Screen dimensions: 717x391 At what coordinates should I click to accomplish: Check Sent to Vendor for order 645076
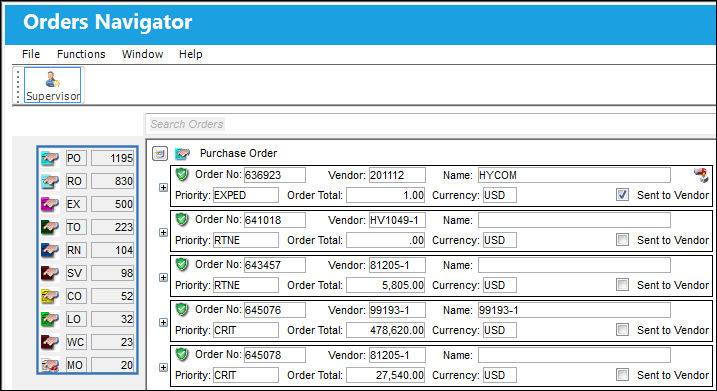[622, 330]
